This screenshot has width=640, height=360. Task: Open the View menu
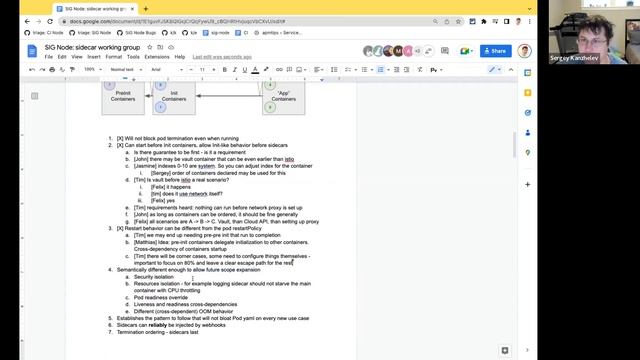point(77,57)
